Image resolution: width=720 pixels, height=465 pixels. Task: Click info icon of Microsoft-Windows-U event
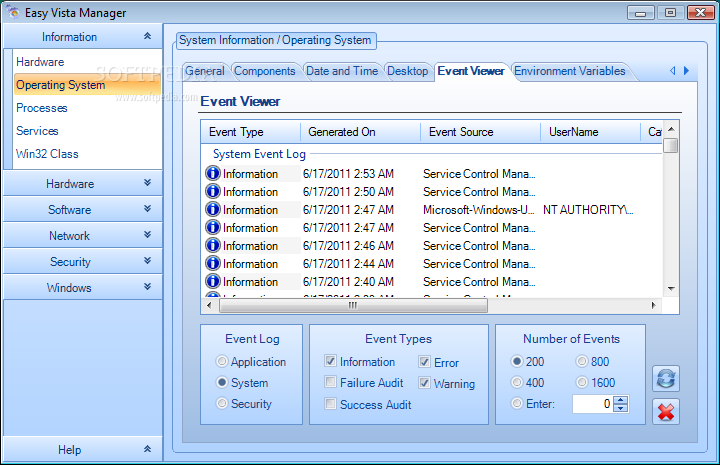coord(213,209)
